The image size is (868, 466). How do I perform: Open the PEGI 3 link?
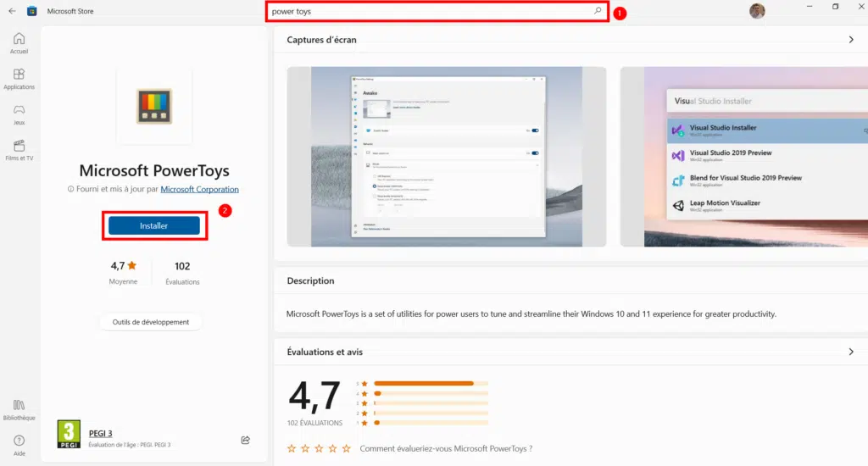(100, 433)
